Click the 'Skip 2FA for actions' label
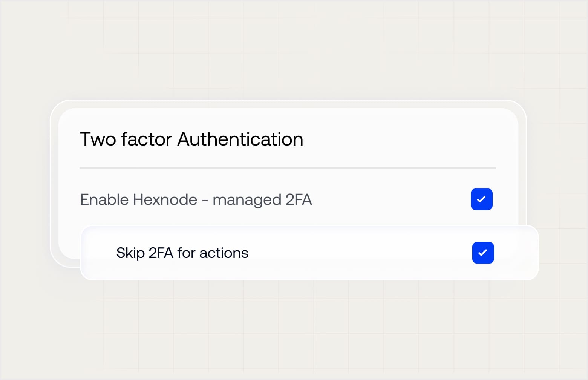This screenshot has width=588, height=380. point(182,253)
